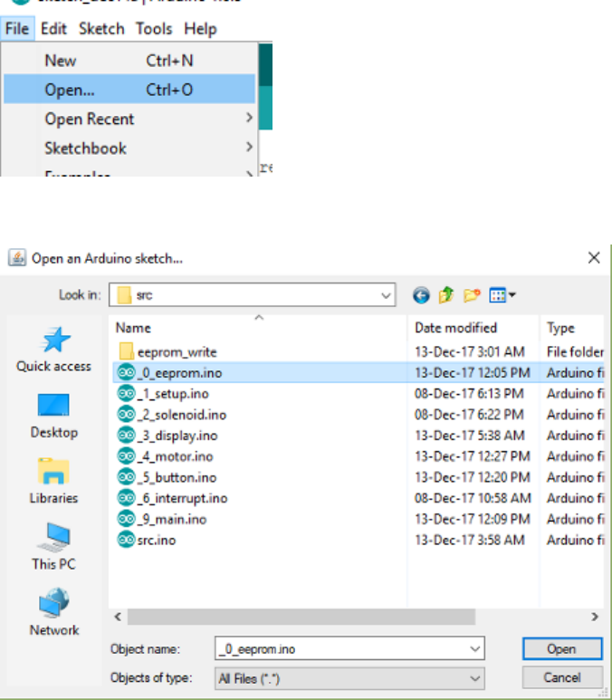Choose Open... from the File menu
The image size is (612, 700).
[129, 90]
